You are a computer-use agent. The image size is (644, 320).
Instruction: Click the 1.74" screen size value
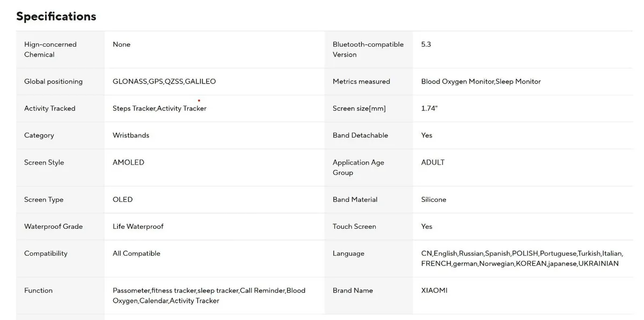tap(429, 108)
